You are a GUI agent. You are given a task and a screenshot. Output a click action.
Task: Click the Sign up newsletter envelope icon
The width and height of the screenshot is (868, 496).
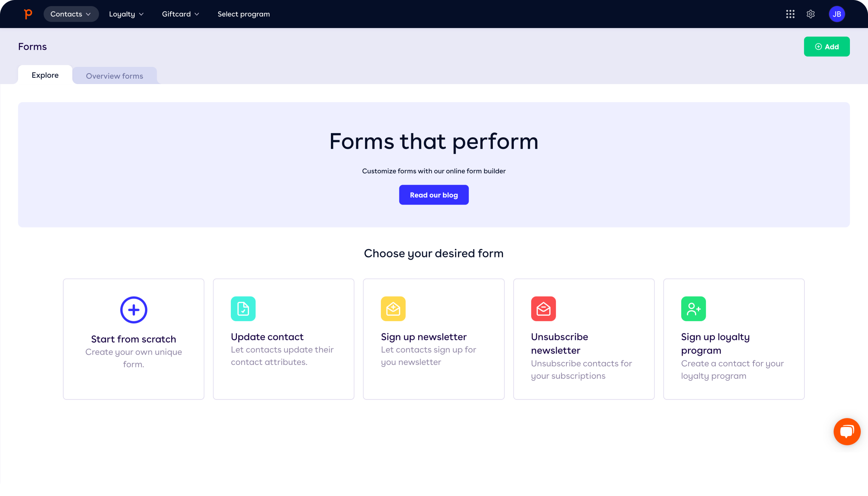[x=393, y=309]
